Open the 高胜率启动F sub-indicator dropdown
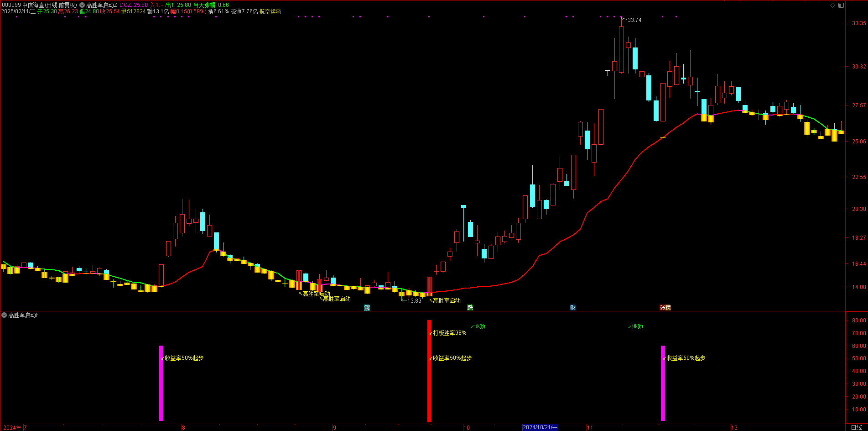 tap(4, 315)
